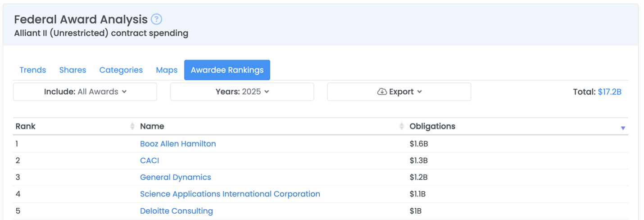644x220 pixels.
Task: Open the Federal Award Analysis help icon
Action: [156, 19]
